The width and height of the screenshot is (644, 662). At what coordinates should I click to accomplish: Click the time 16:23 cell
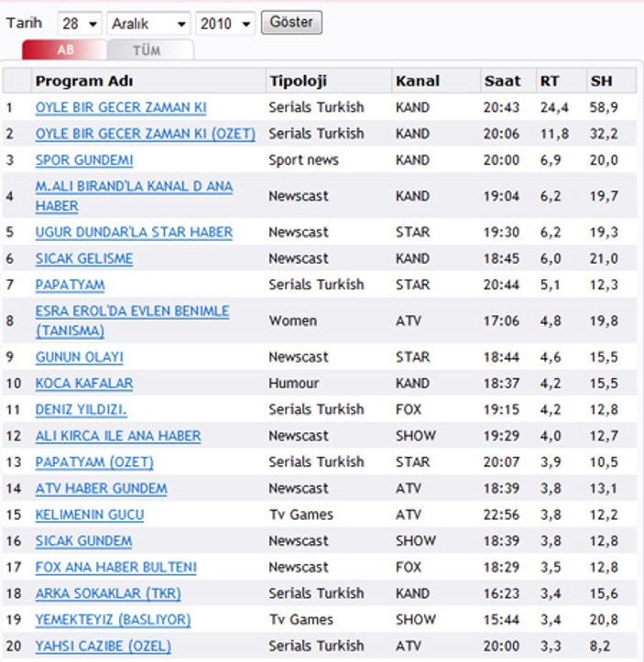pos(501,593)
